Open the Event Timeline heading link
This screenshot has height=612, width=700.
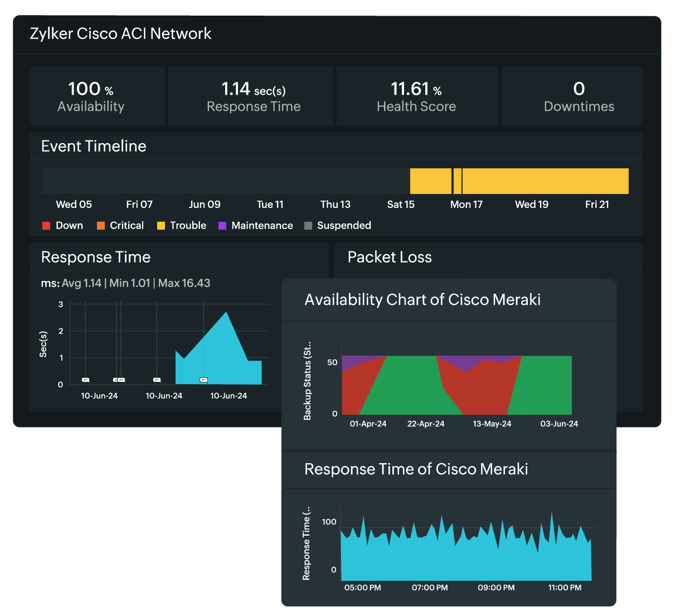tap(93, 146)
